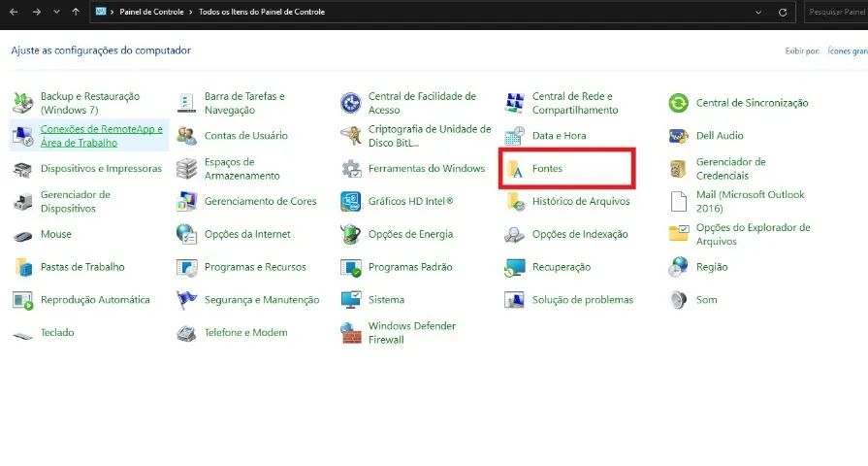868x466 pixels.
Task: Click the Opções de Energia link text
Action: [411, 234]
